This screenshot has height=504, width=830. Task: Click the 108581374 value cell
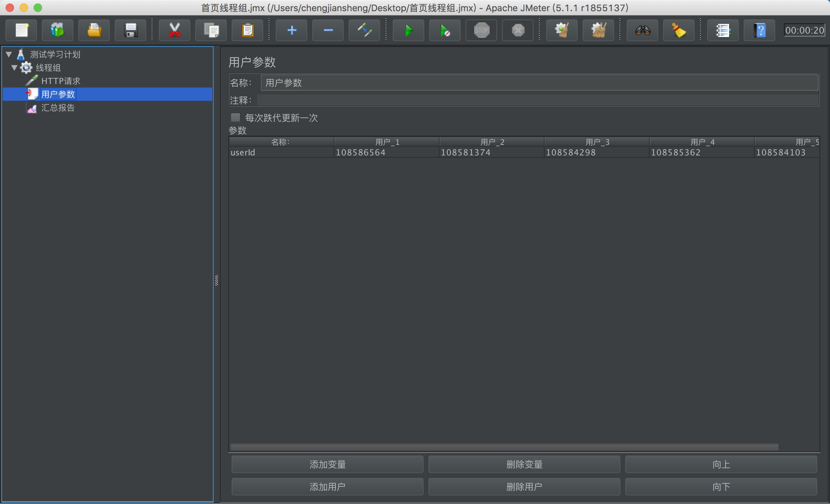click(492, 152)
